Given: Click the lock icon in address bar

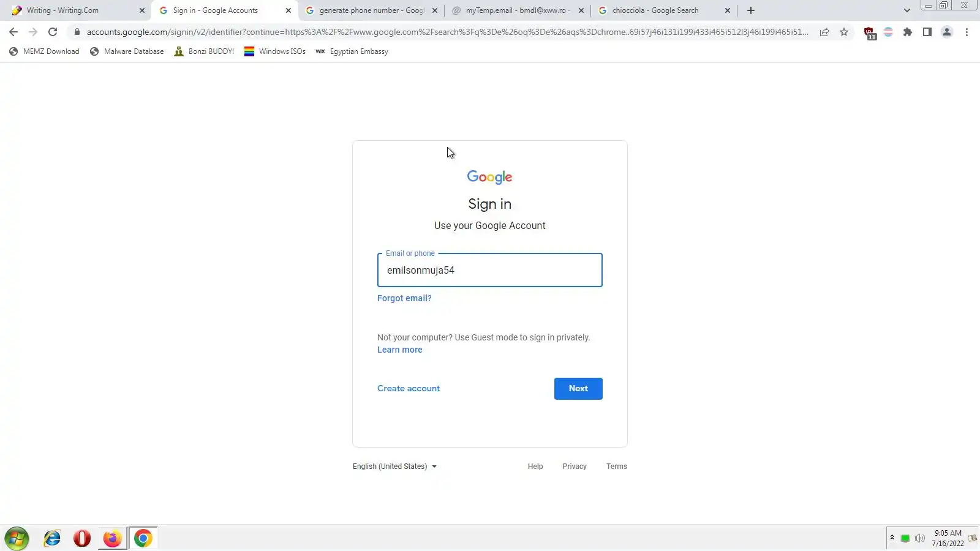Looking at the screenshot, I should 77,32.
